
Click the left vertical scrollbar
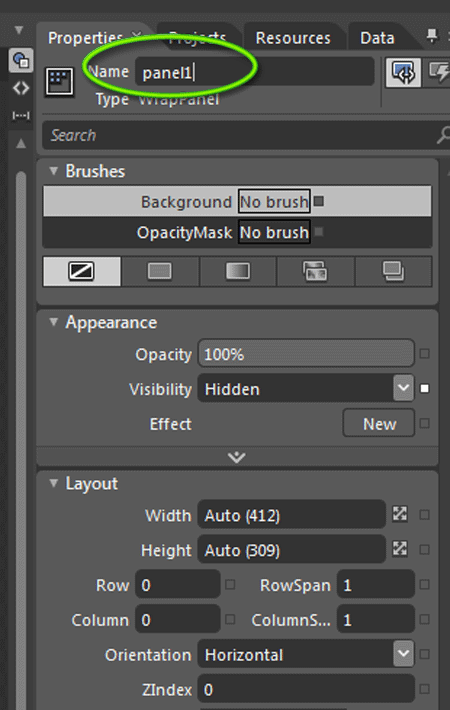pyautogui.click(x=21, y=439)
